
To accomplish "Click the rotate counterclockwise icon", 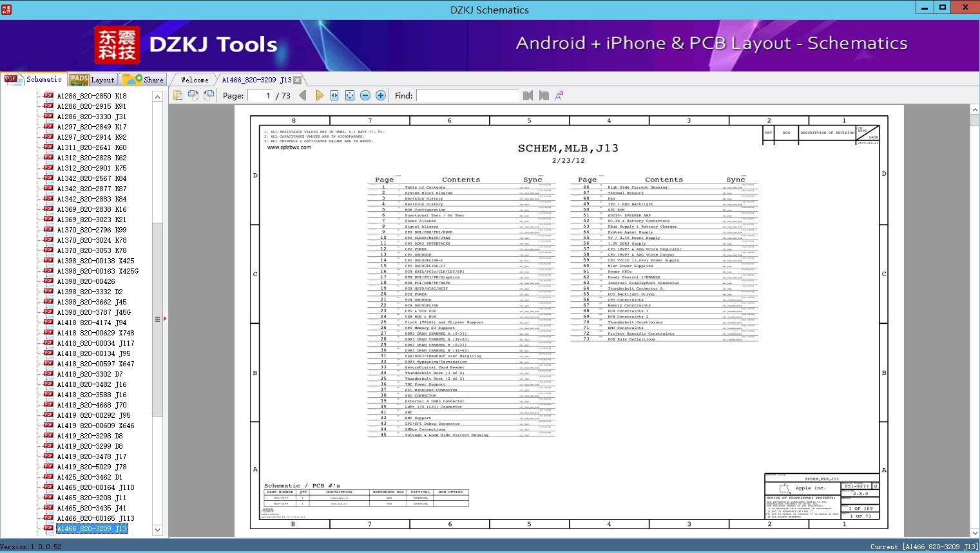I will pos(209,95).
